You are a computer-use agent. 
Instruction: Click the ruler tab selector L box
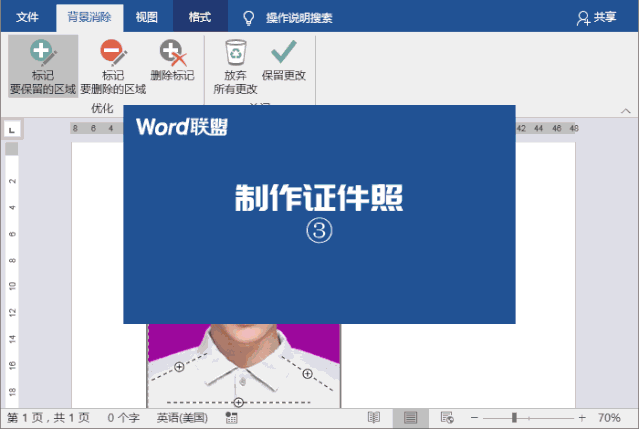pyautogui.click(x=12, y=130)
